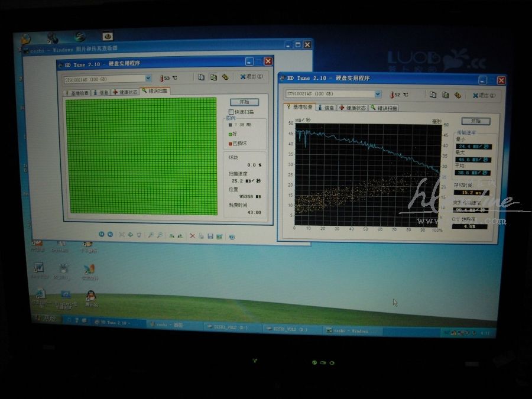Click the 开始 Start button on taskbar
Screen dimensions: 532x399
[47, 318]
